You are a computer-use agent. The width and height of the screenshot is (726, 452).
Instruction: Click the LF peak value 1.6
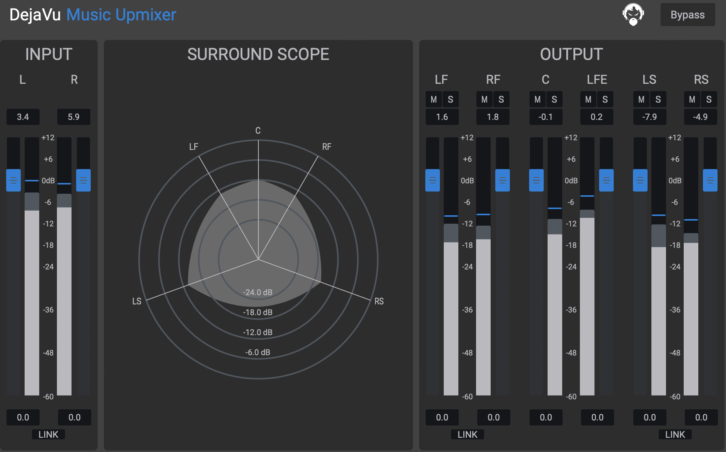[x=442, y=117]
